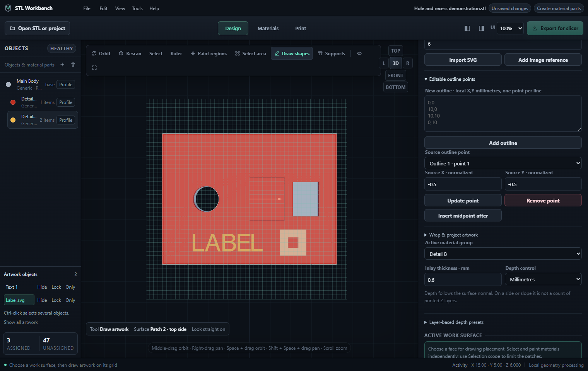Open the Tools menu
Screen dimensions: 588x371
click(x=137, y=9)
